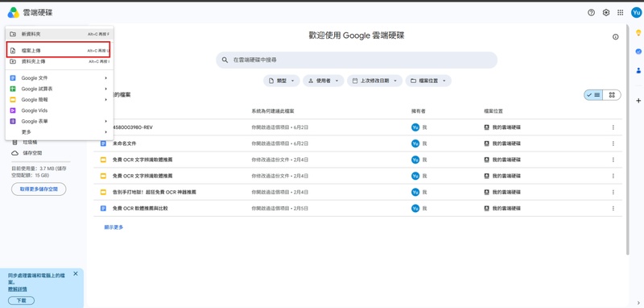The height and width of the screenshot is (308, 644).
Task: Click 我的雲端硬碟 in the 未命名文件 row
Action: 507,144
